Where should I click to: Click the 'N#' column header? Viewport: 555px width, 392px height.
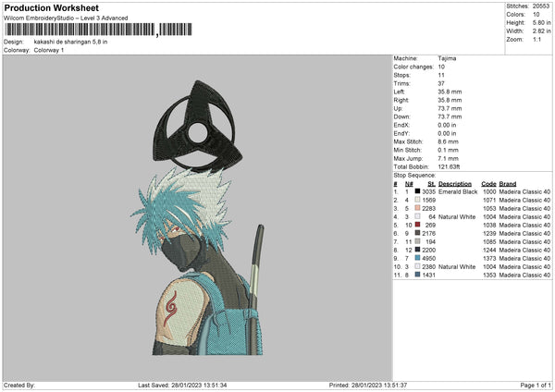409,184
